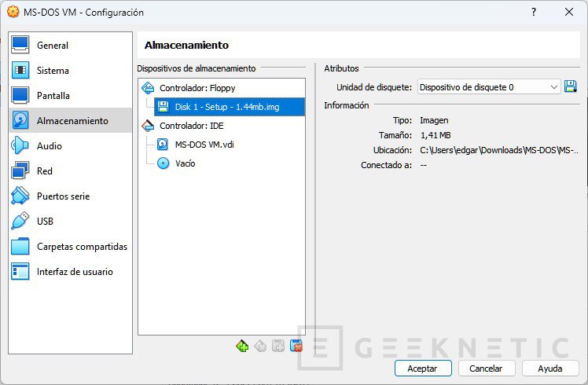588x385 pixels.
Task: Select the Vacío optical drive entry
Action: 185,163
